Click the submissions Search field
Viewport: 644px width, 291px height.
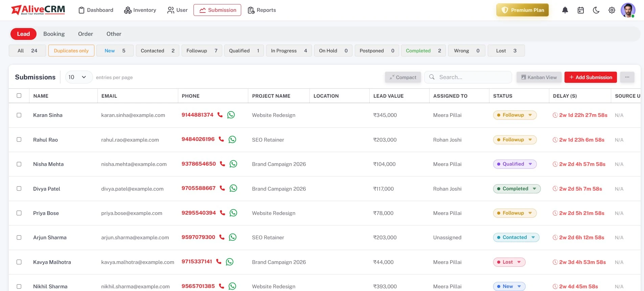click(x=468, y=77)
